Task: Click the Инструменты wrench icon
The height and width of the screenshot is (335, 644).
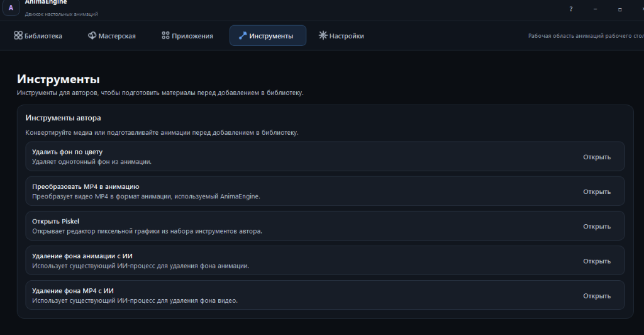Action: click(x=243, y=35)
